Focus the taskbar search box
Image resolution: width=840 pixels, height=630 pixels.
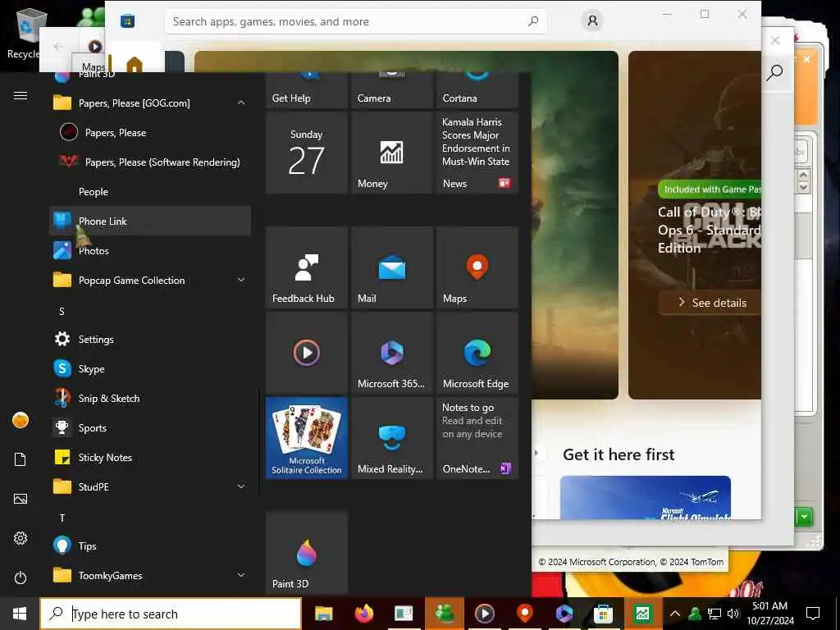point(171,614)
